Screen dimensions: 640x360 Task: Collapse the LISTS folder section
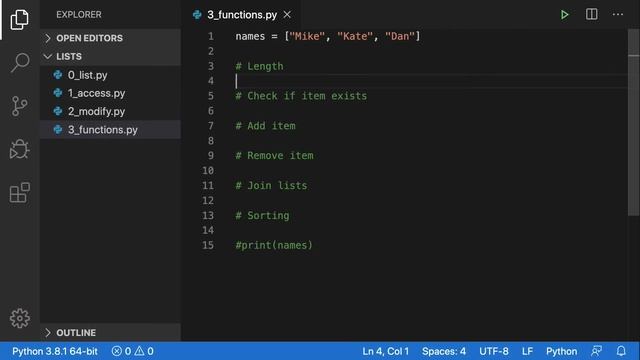110,56
